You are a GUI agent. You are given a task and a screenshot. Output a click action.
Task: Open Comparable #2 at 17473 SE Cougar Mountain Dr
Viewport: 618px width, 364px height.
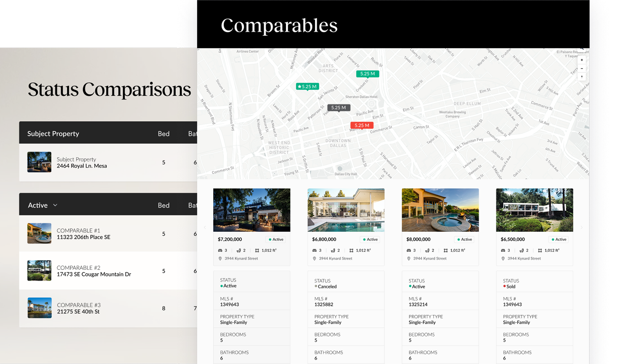(94, 271)
